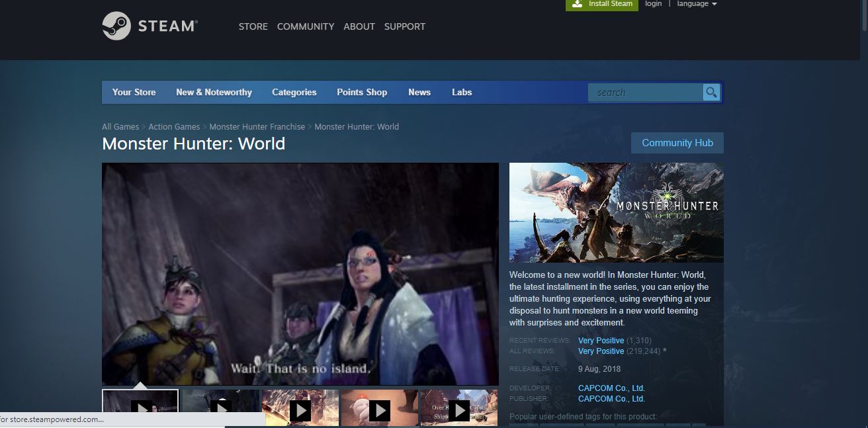This screenshot has width=868, height=428.
Task: Open the News tab
Action: (x=419, y=93)
